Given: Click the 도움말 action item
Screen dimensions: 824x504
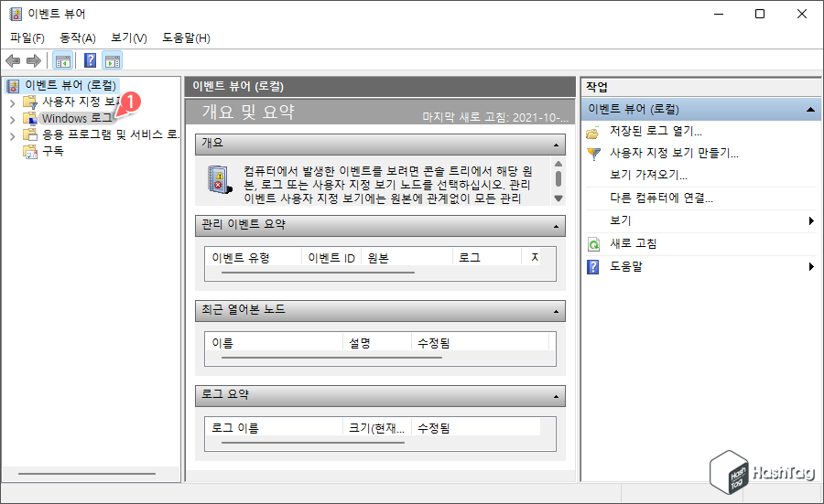Looking at the screenshot, I should tap(626, 267).
